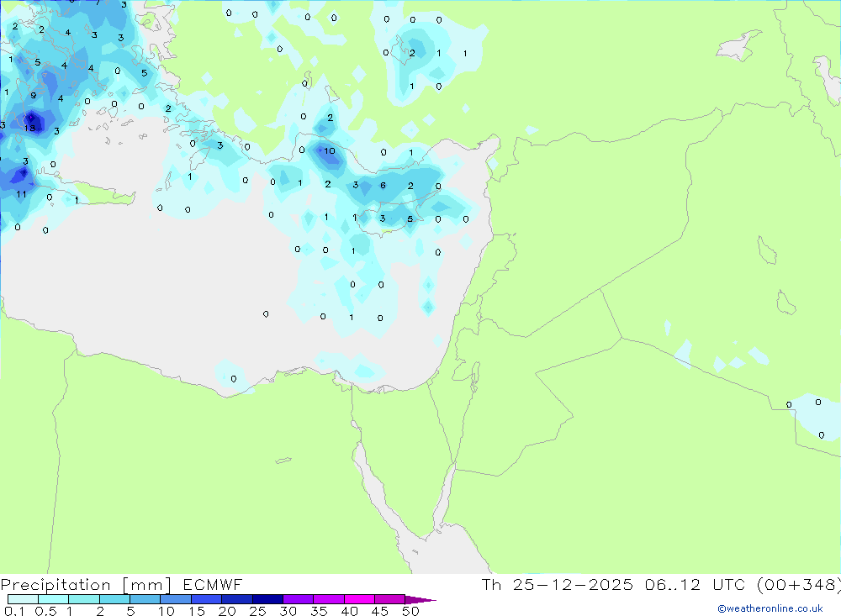The height and width of the screenshot is (616, 841).
Task: Click the 40–45 mm magenta legend swatch
Action: tap(359, 599)
